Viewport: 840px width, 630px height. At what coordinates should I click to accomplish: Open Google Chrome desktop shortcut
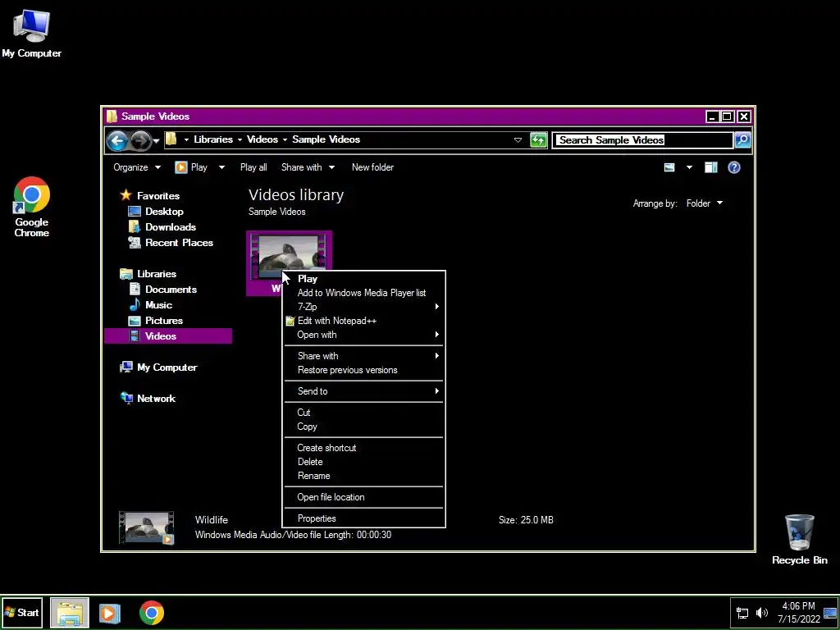pyautogui.click(x=32, y=207)
